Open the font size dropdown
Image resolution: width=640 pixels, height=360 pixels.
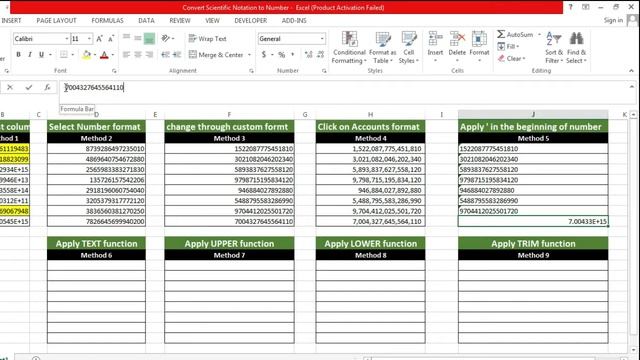point(89,39)
